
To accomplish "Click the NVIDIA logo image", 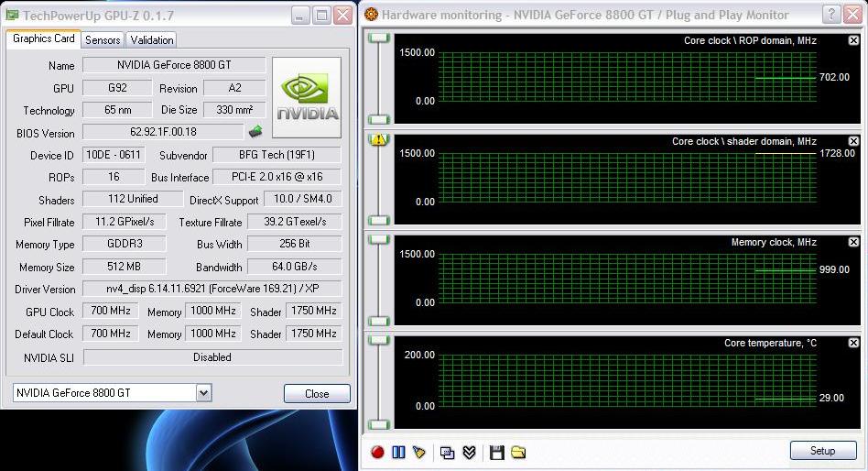I will 307,98.
